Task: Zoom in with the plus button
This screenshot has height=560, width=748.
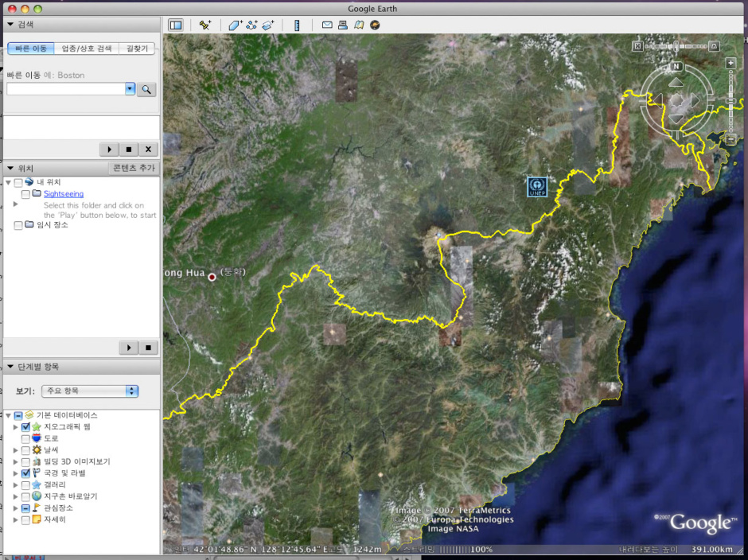Action: (x=730, y=63)
